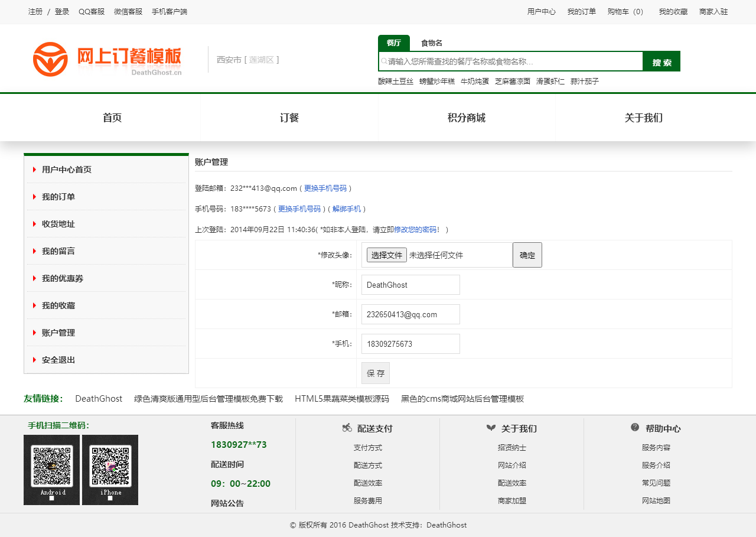756x537 pixels.
Task: Open 收货地址 in the sidebar
Action: [x=58, y=224]
